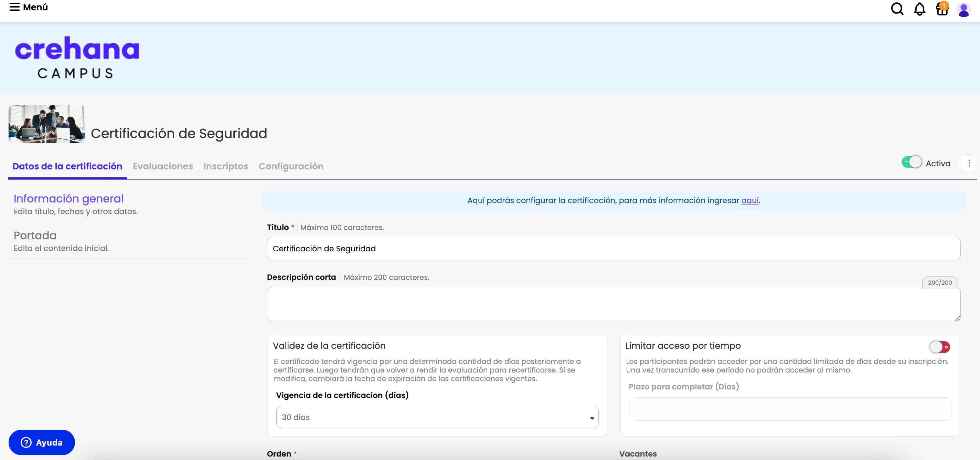The height and width of the screenshot is (460, 980).
Task: Open the Vigencia de la certificacion dropdown
Action: 437,417
